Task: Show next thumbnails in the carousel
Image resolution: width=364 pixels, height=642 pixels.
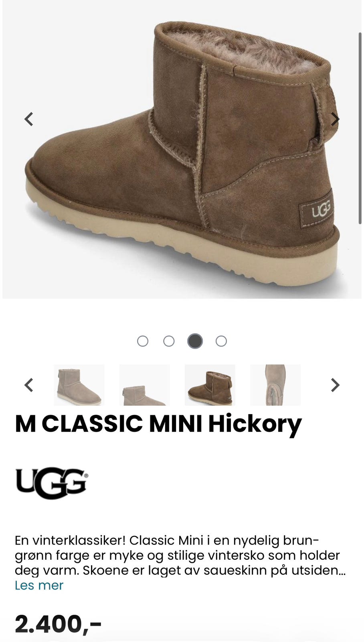Action: (x=335, y=385)
